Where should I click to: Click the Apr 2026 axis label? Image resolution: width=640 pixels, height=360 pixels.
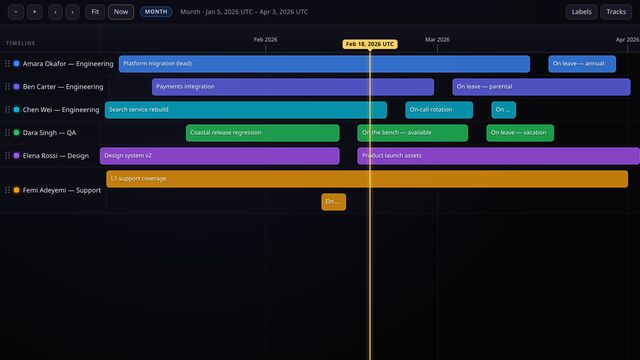627,40
